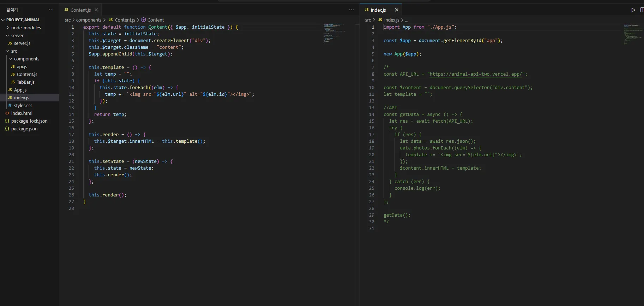Screen dimensions: 644x306
Task: Click 'initialState' parameter on Content.js line 1
Action: (208, 27)
